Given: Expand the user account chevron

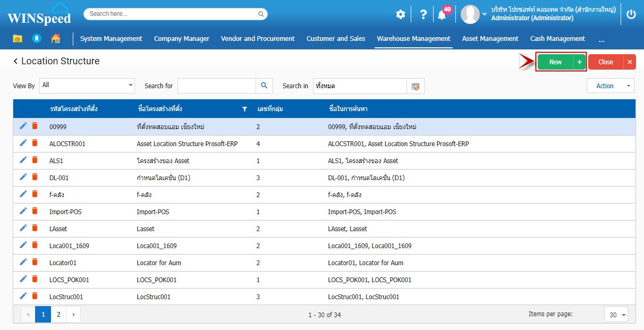Looking at the screenshot, I should pyautogui.click(x=484, y=14).
